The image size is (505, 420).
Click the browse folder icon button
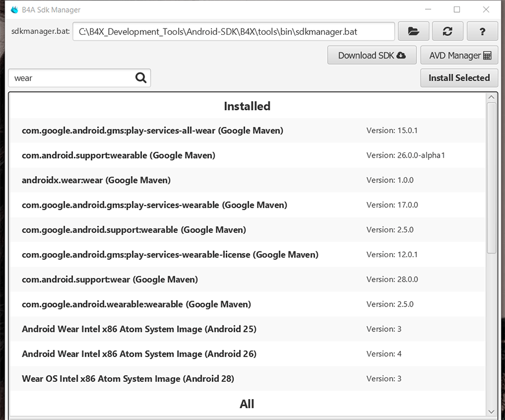coord(413,31)
